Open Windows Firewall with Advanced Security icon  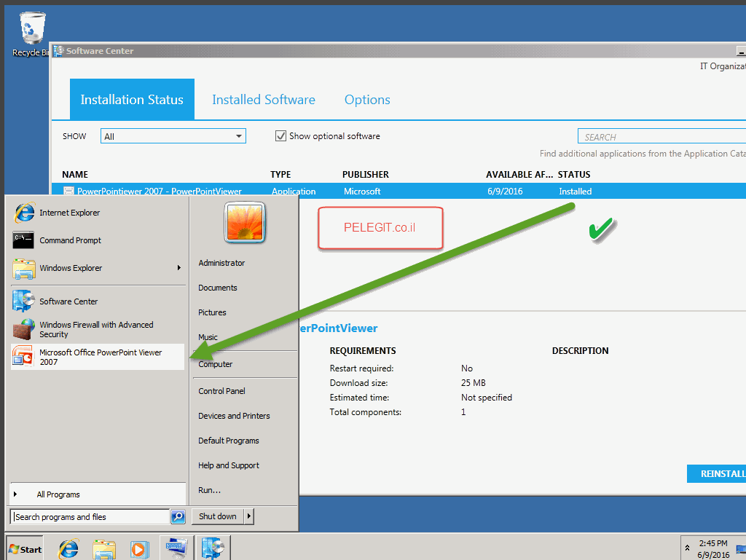(x=24, y=329)
